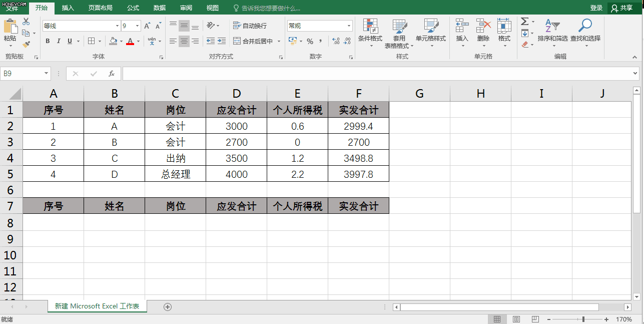The height and width of the screenshot is (324, 644).
Task: Switch to Page Break Preview view
Action: (x=535, y=319)
